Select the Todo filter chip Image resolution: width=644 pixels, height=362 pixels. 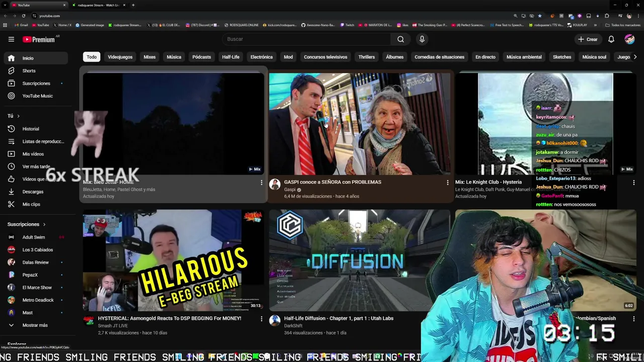[x=92, y=57]
